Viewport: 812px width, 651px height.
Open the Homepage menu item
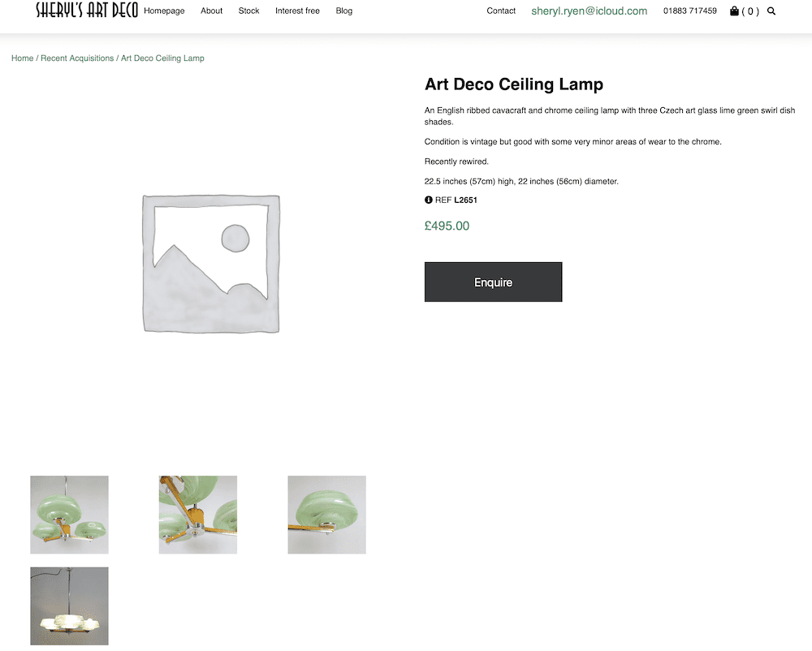coord(164,11)
